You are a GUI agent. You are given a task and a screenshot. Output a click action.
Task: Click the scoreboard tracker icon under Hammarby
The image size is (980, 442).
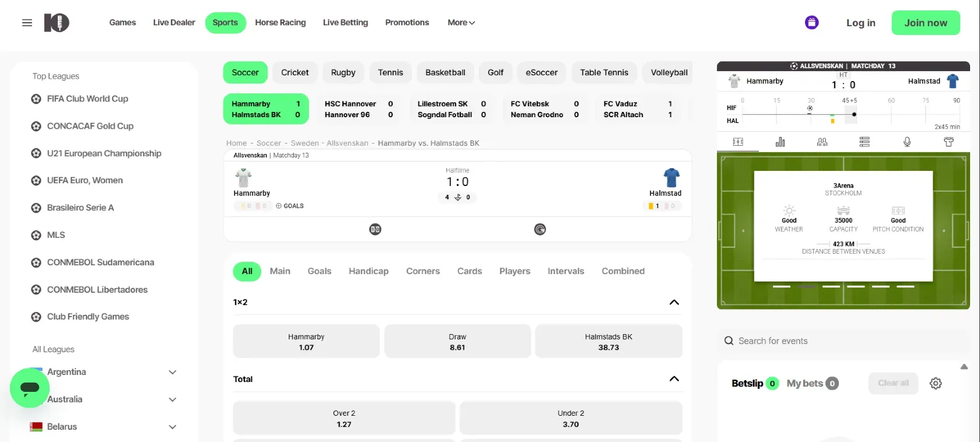[x=375, y=229]
